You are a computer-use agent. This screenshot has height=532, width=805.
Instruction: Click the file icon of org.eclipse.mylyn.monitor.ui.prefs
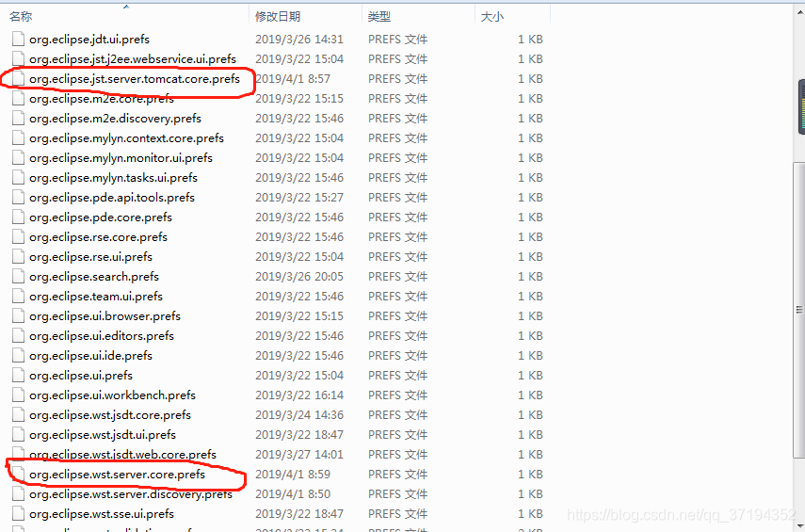(x=18, y=158)
